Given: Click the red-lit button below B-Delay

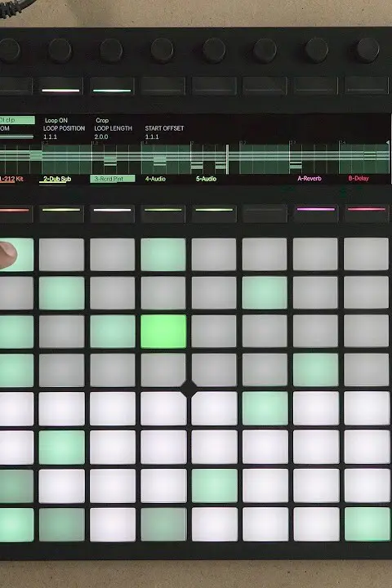Looking at the screenshot, I should coord(366,212).
